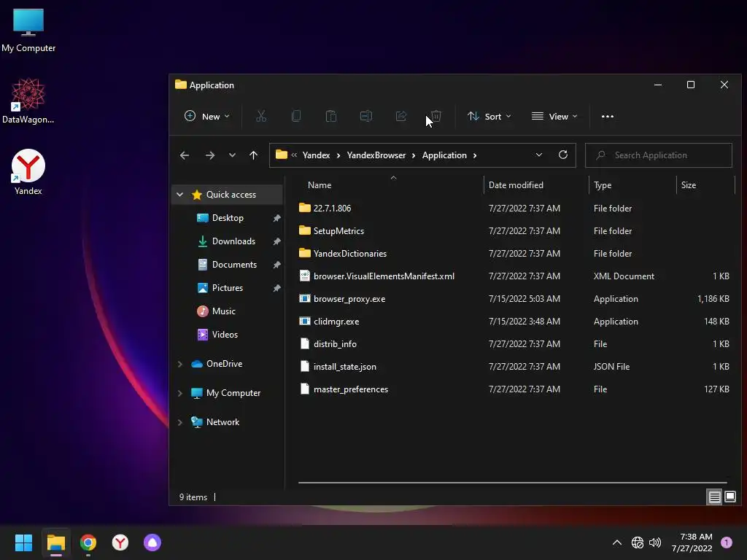Click the YandexBrowser breadcrumb segment

(376, 155)
